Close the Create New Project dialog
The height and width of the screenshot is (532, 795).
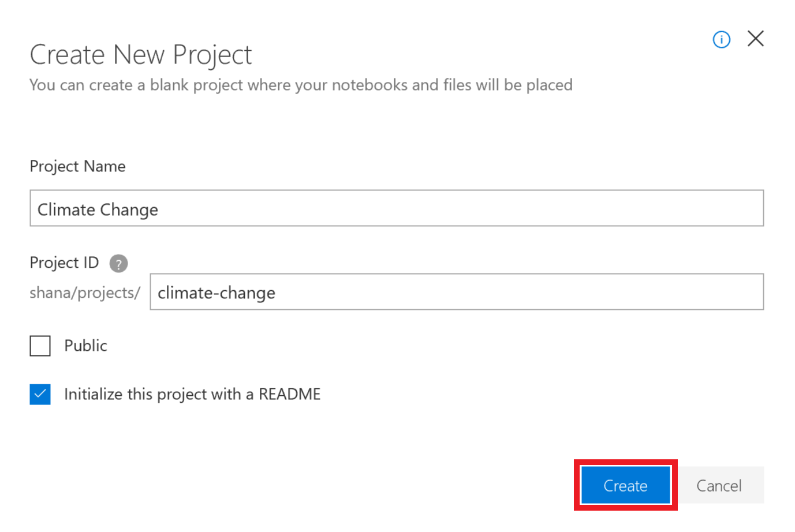point(755,39)
